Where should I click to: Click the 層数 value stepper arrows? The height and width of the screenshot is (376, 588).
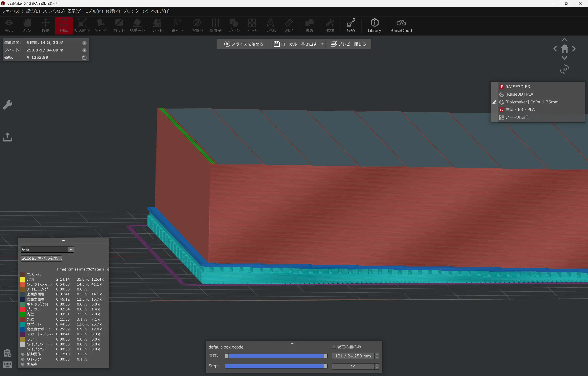click(377, 356)
